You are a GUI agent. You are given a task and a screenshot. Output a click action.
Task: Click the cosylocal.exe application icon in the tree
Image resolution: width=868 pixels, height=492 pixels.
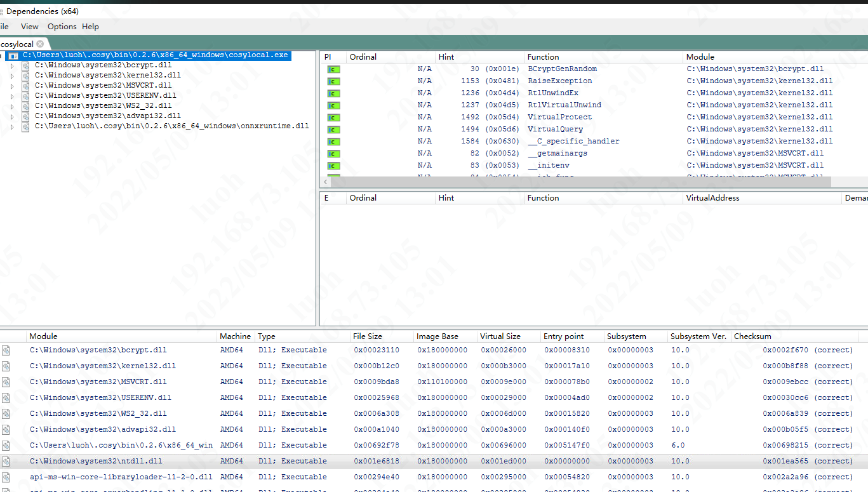click(13, 56)
